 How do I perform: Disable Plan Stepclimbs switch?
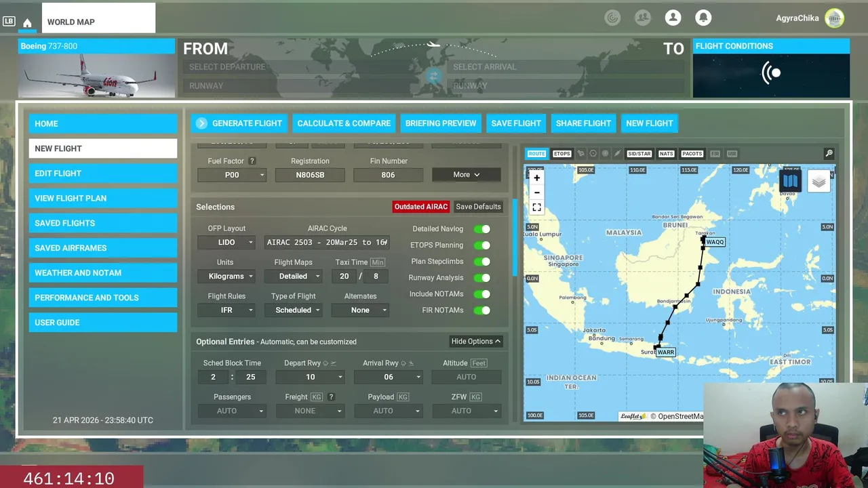coord(481,262)
